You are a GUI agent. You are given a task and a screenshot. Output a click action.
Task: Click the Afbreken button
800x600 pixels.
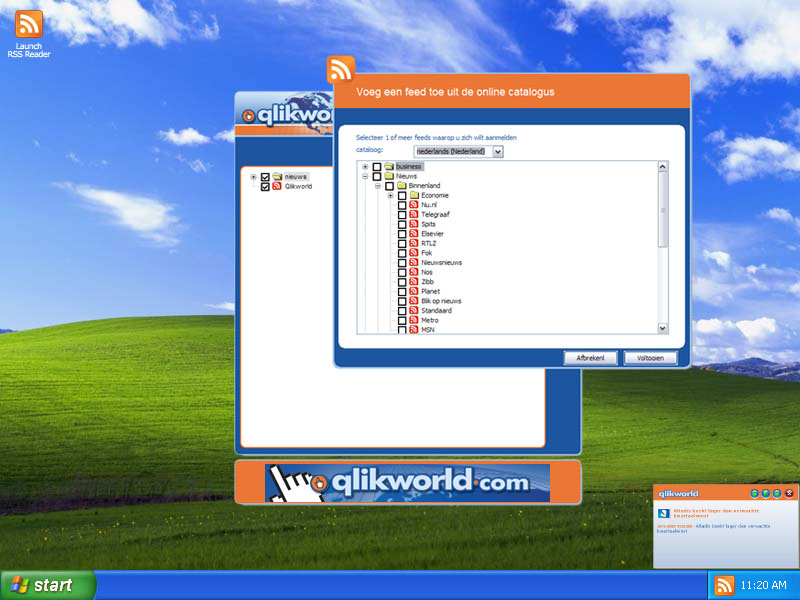pos(590,358)
